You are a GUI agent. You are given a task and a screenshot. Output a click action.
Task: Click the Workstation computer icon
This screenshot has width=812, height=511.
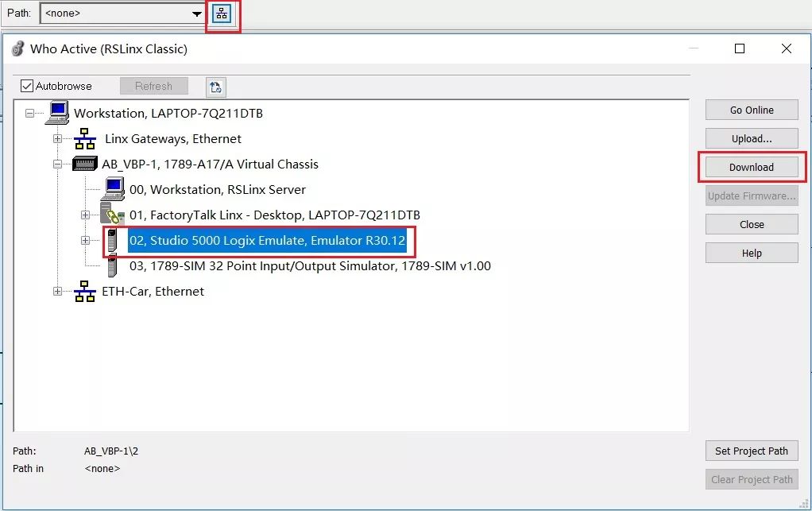coord(57,112)
